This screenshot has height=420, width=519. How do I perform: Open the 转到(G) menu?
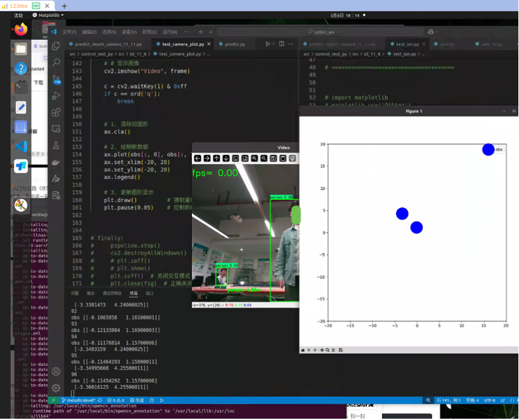(149, 32)
